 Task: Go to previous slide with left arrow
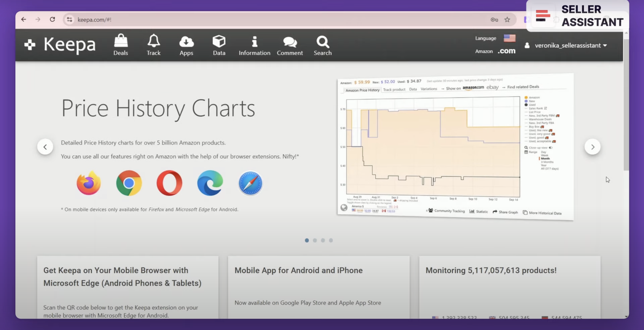45,147
